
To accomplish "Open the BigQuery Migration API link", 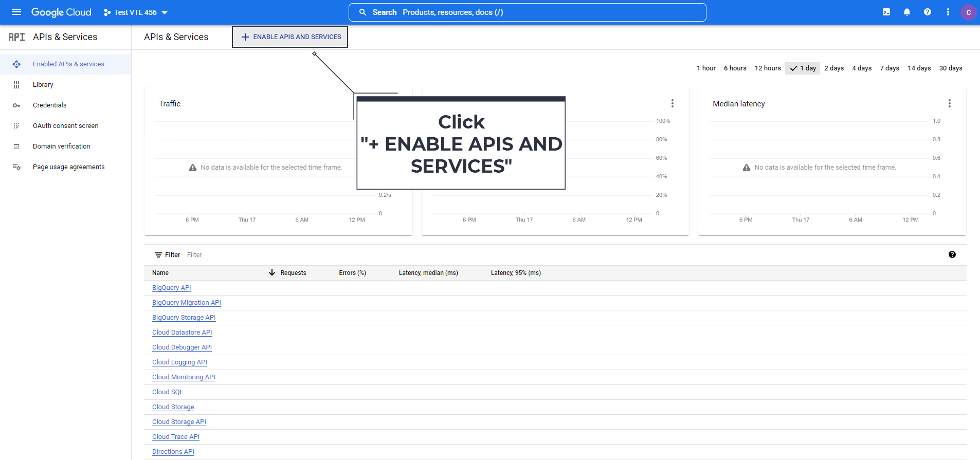I will pyautogui.click(x=187, y=303).
